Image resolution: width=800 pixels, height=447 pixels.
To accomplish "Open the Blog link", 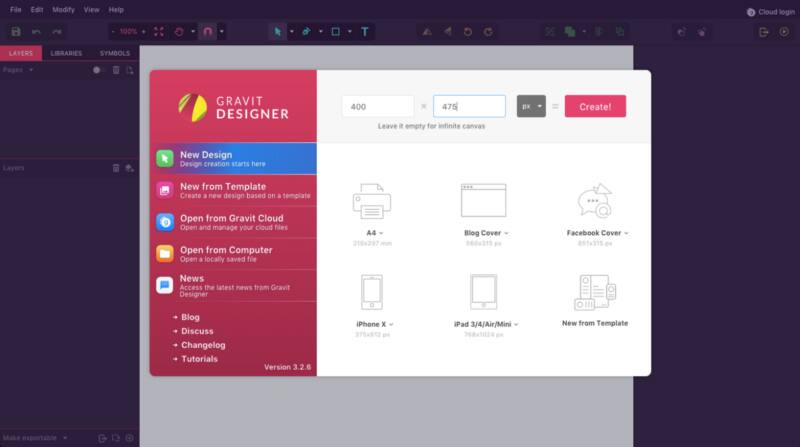I will 190,317.
